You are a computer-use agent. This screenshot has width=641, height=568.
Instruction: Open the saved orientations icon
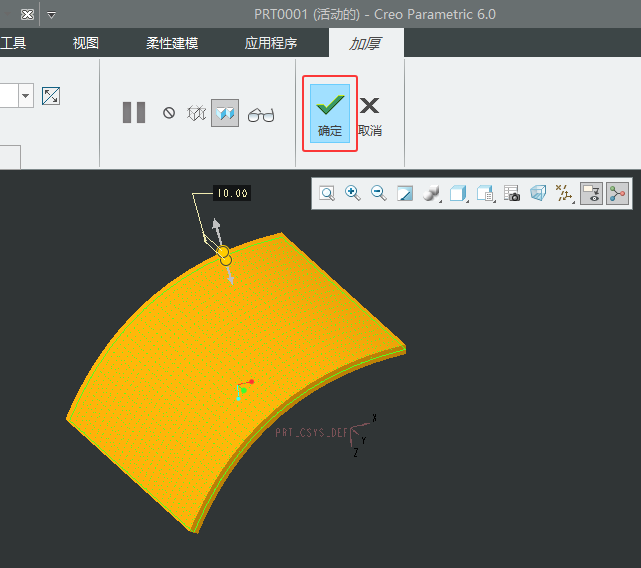485,193
